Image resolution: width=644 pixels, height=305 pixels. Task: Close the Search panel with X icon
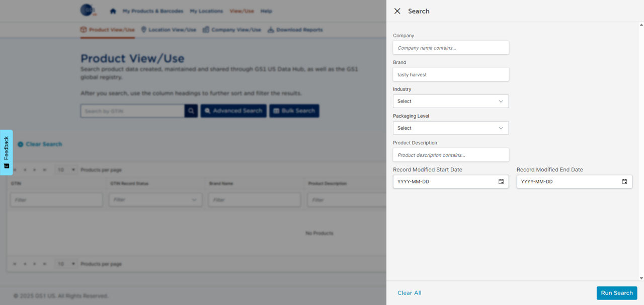[397, 11]
